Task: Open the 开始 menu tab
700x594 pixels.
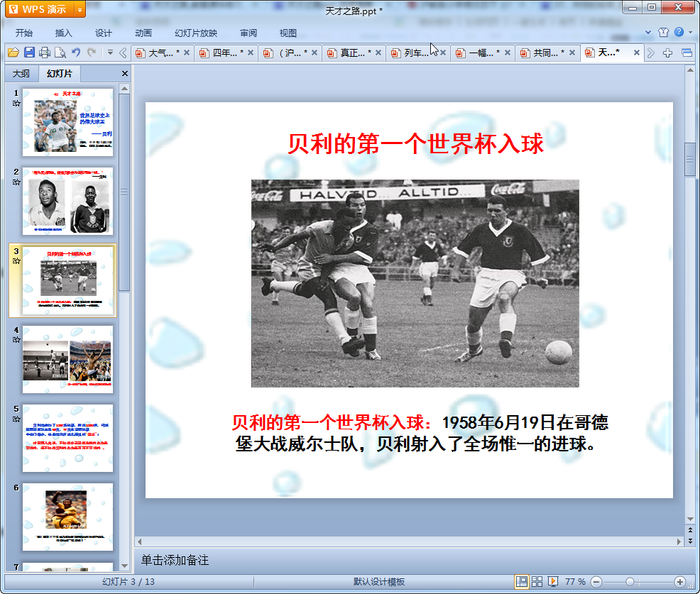Action: (x=24, y=33)
